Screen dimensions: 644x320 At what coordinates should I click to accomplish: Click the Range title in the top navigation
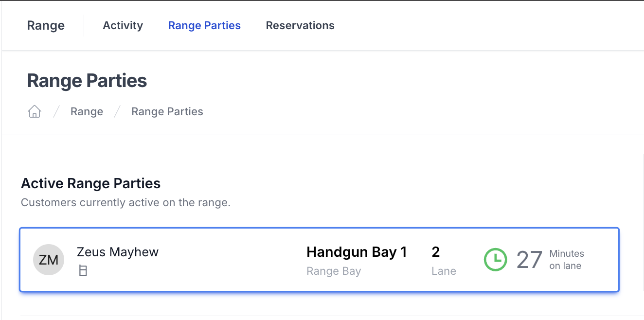(46, 25)
